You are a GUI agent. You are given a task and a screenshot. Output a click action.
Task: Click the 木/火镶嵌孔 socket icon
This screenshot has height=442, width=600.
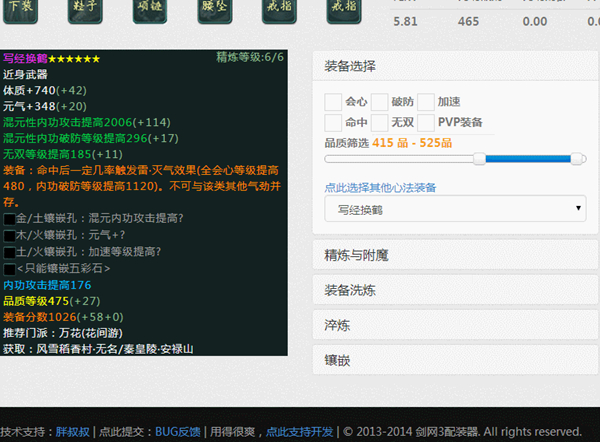(x=9, y=235)
